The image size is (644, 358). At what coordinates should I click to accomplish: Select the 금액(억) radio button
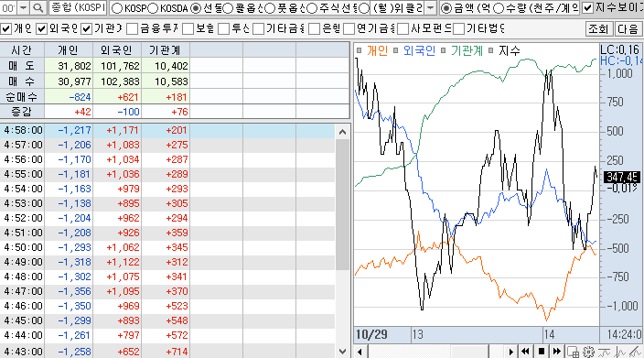[446, 8]
